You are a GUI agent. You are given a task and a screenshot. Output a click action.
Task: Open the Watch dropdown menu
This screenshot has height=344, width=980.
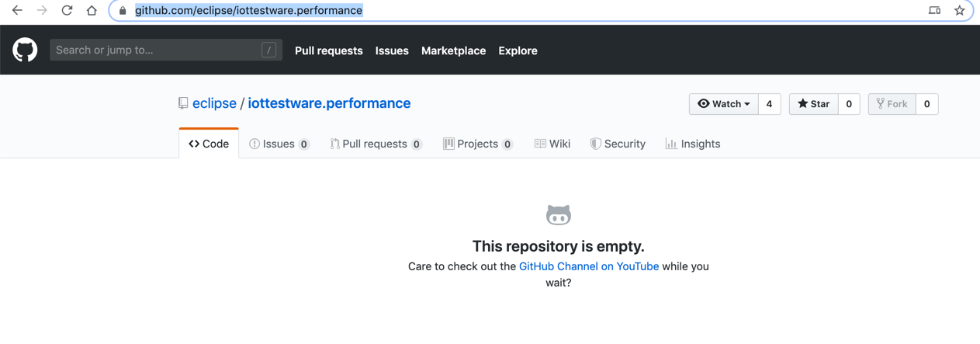click(723, 104)
